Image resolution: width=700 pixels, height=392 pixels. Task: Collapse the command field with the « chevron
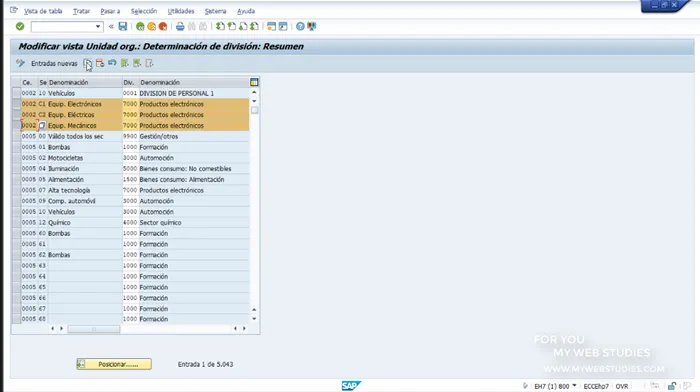coord(111,27)
